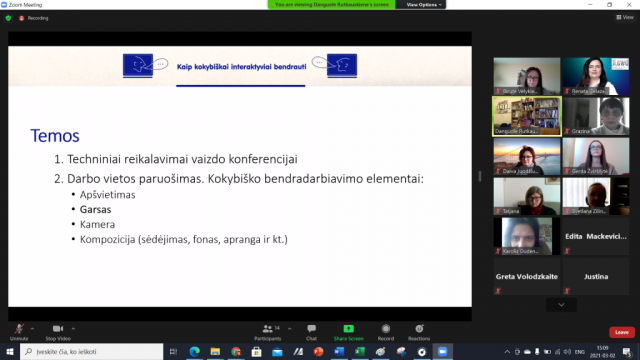Click the divider handle beside the gallery
The height and width of the screenshot is (360, 640).
(x=480, y=176)
